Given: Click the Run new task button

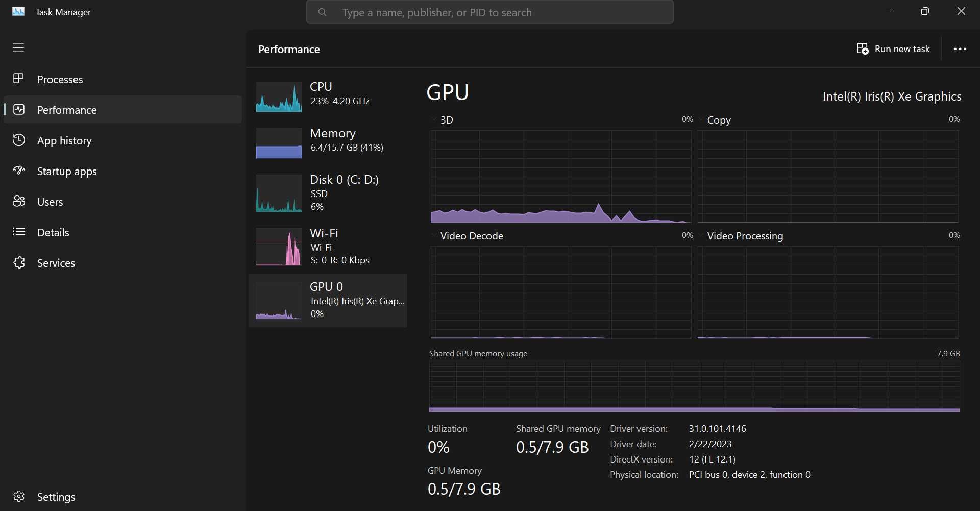Looking at the screenshot, I should pos(893,49).
